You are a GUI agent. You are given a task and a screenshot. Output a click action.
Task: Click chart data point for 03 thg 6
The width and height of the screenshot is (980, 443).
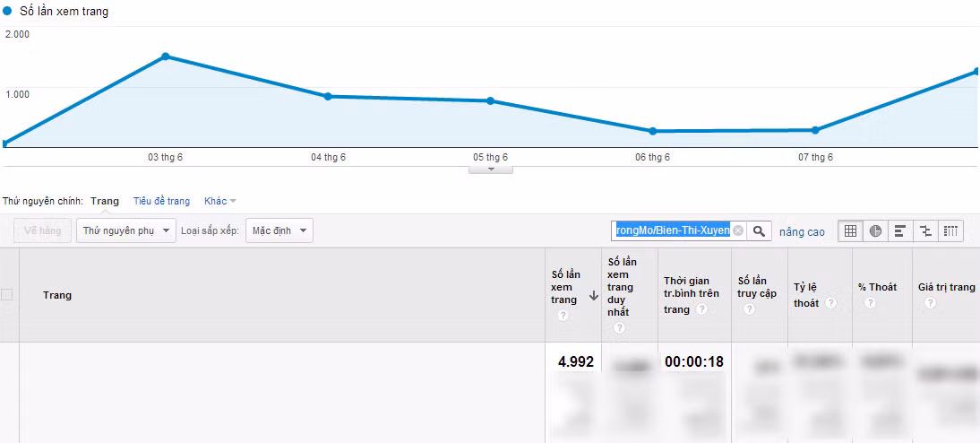[166, 56]
